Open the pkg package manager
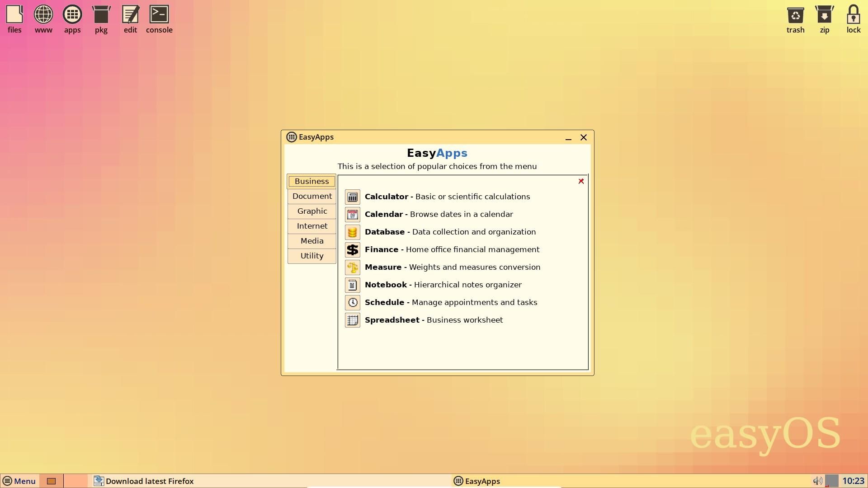The image size is (868, 488). pos(101,14)
